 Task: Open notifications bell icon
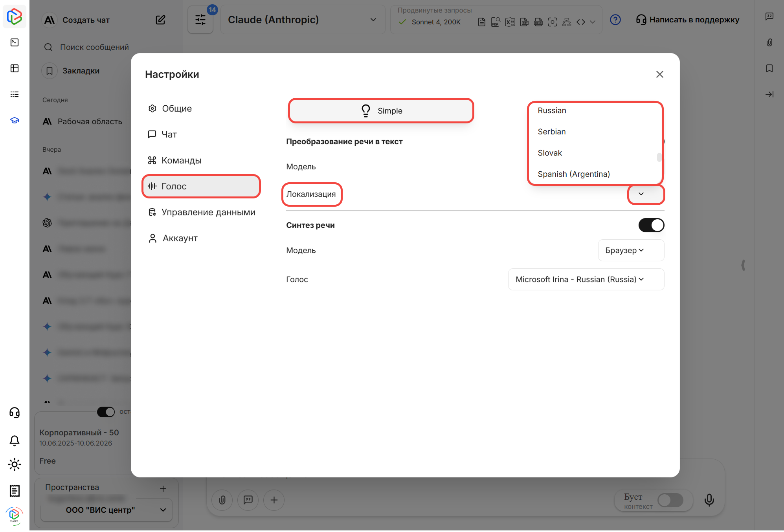pos(15,440)
